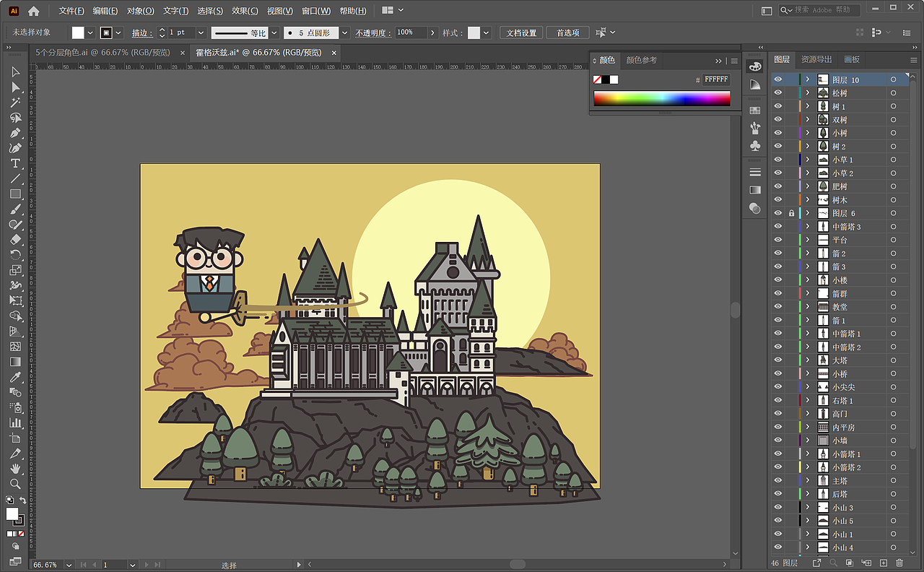Open the 5 点圆形 brush dropdown
The height and width of the screenshot is (572, 924).
pos(345,33)
